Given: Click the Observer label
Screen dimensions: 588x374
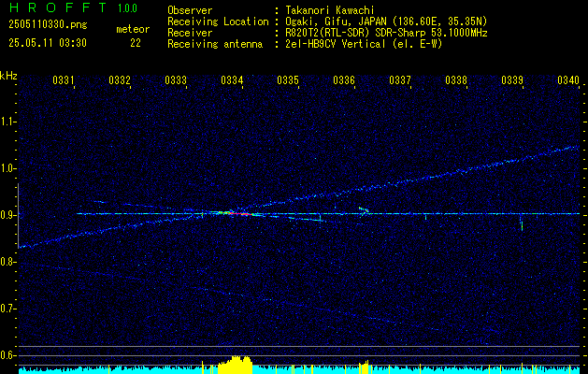Looking at the screenshot, I should (190, 10).
